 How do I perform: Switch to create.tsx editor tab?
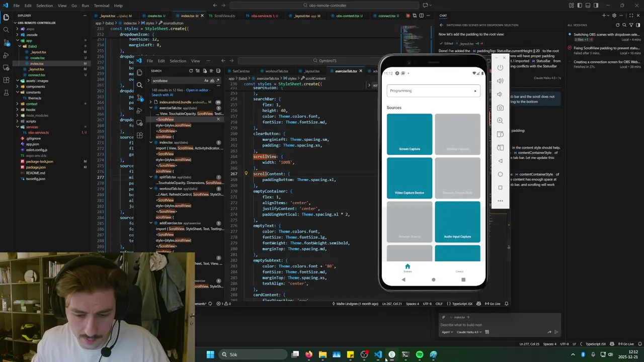tap(154, 16)
